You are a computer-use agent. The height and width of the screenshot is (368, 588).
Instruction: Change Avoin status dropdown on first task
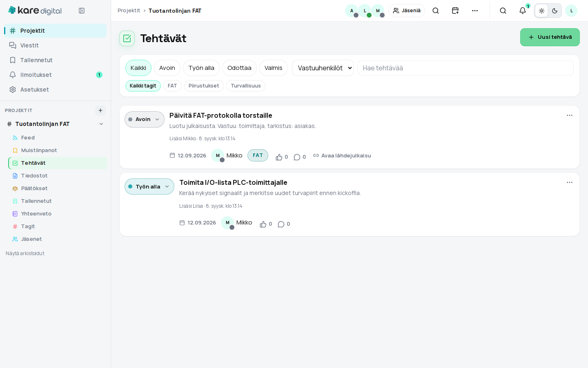coord(145,119)
